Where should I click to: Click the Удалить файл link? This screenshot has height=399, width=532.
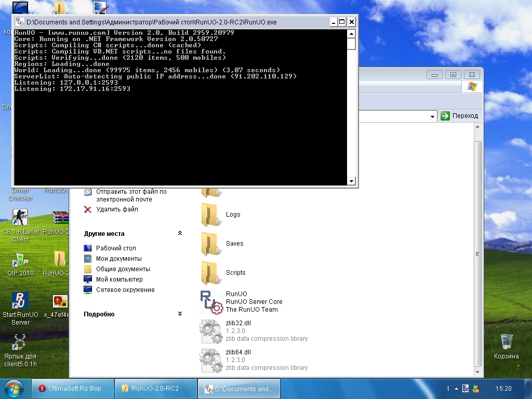[x=117, y=209]
